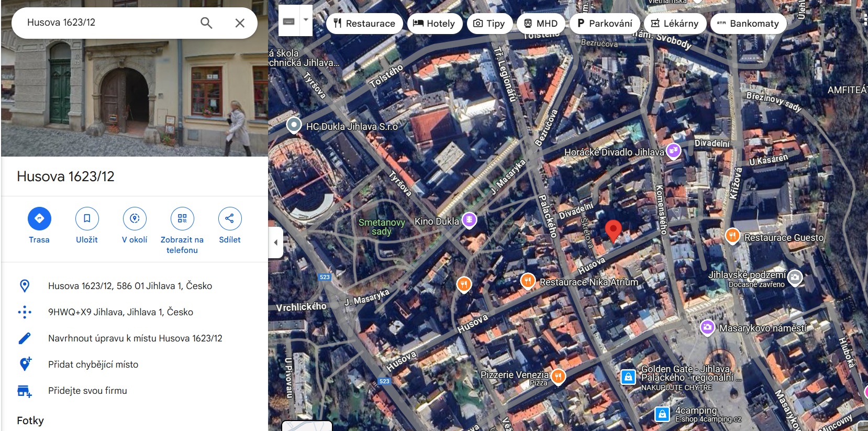This screenshot has width=868, height=431.
Task: Search nearby with the V okolí icon
Action: tap(135, 218)
